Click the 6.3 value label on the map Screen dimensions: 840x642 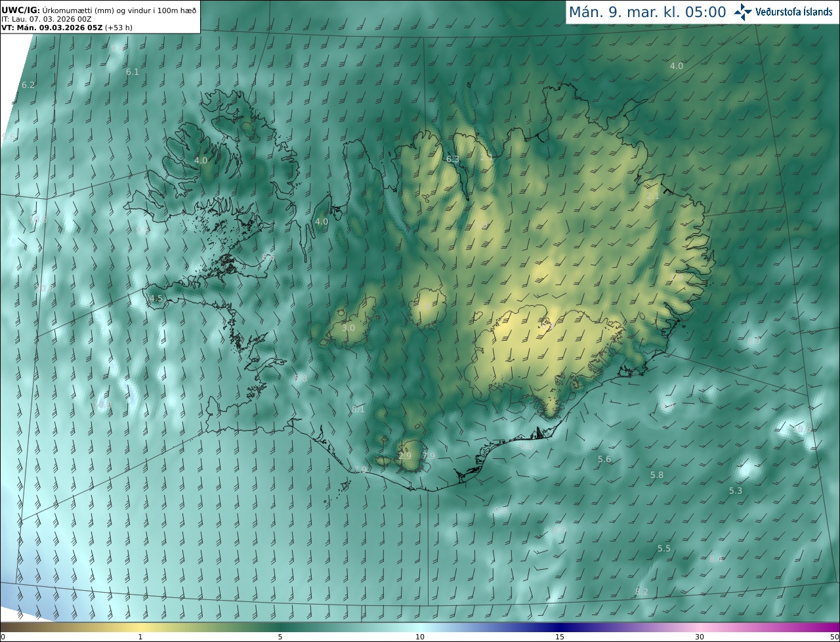tap(453, 160)
